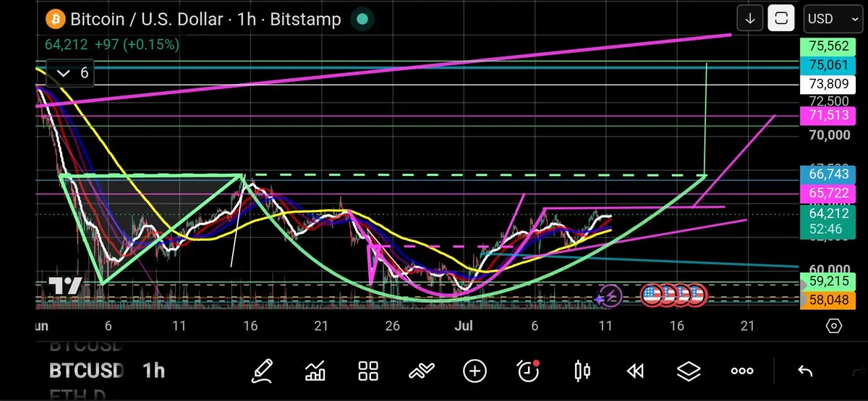Select the 65,722 pink price label
The image size is (868, 401).
pyautogui.click(x=828, y=193)
